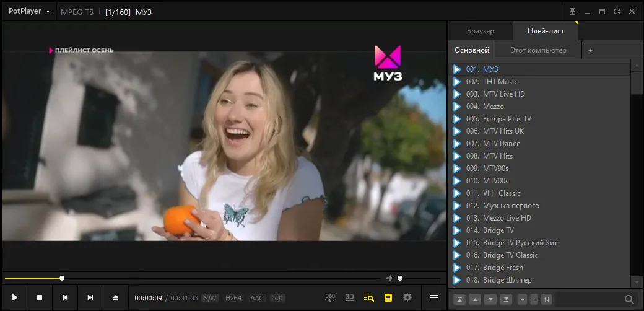Toggle 360 degree video mode

pyautogui.click(x=331, y=297)
